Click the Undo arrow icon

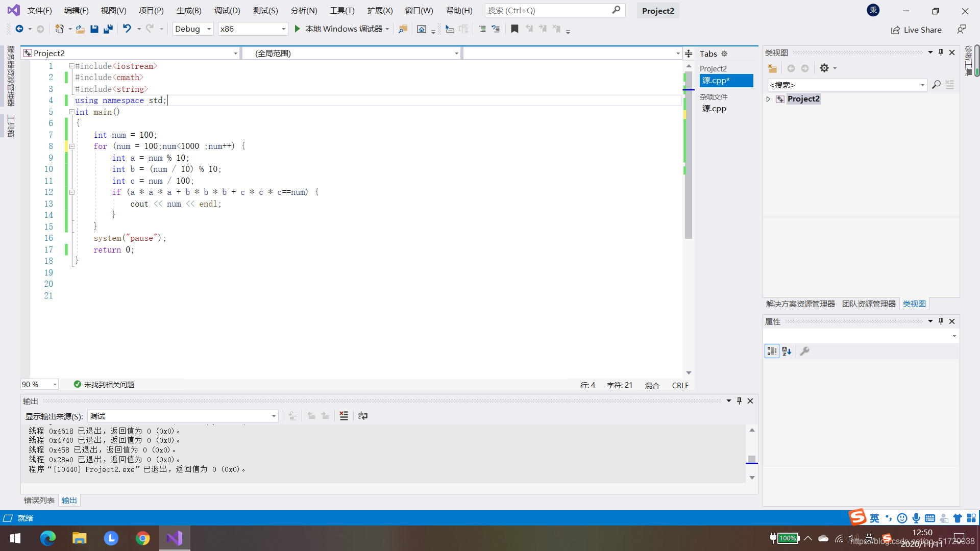pyautogui.click(x=127, y=29)
